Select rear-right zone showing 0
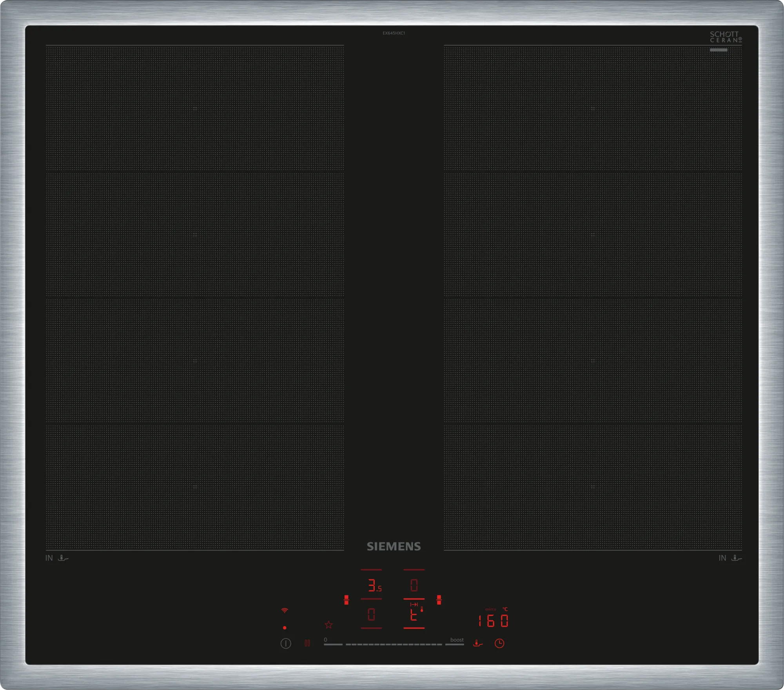 tap(414, 586)
